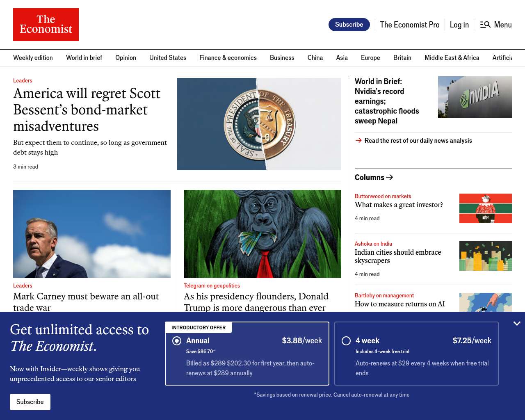
Task: Open The Economist Pro link
Action: pos(410,25)
